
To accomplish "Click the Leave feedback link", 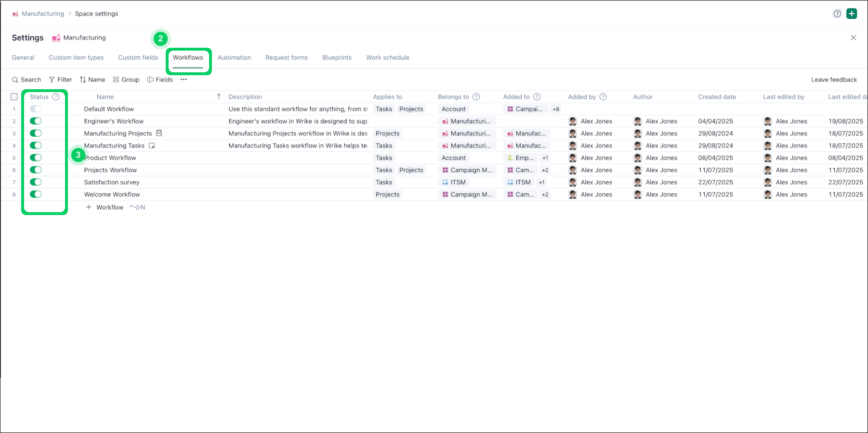I will tap(834, 80).
